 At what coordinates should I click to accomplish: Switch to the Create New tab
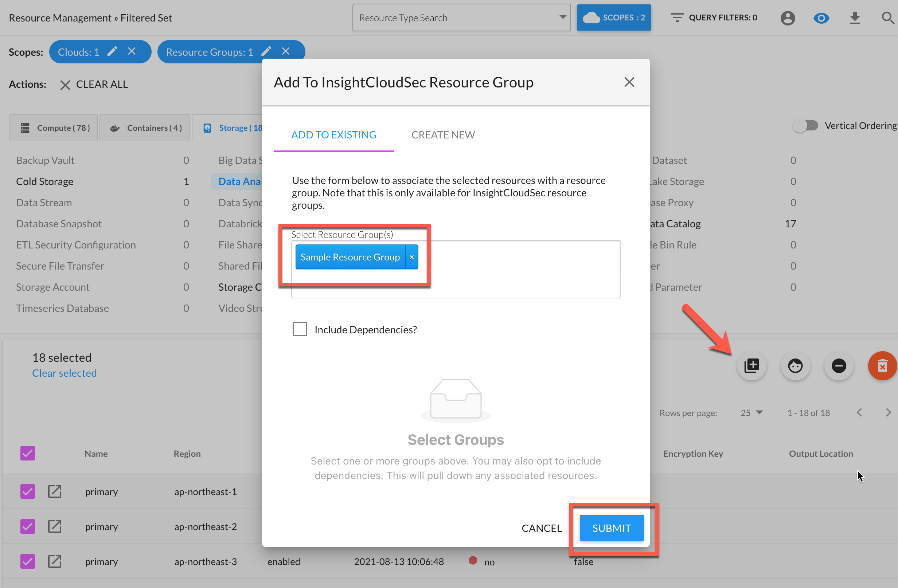(x=443, y=135)
